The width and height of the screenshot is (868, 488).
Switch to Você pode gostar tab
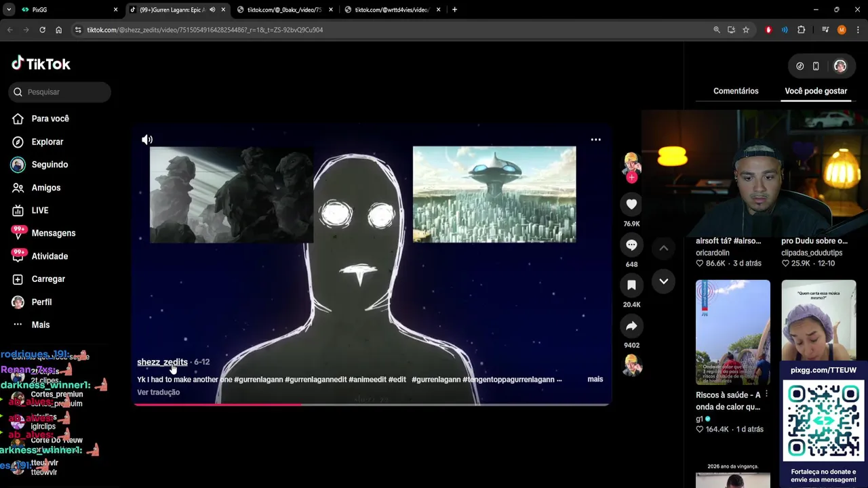(816, 91)
